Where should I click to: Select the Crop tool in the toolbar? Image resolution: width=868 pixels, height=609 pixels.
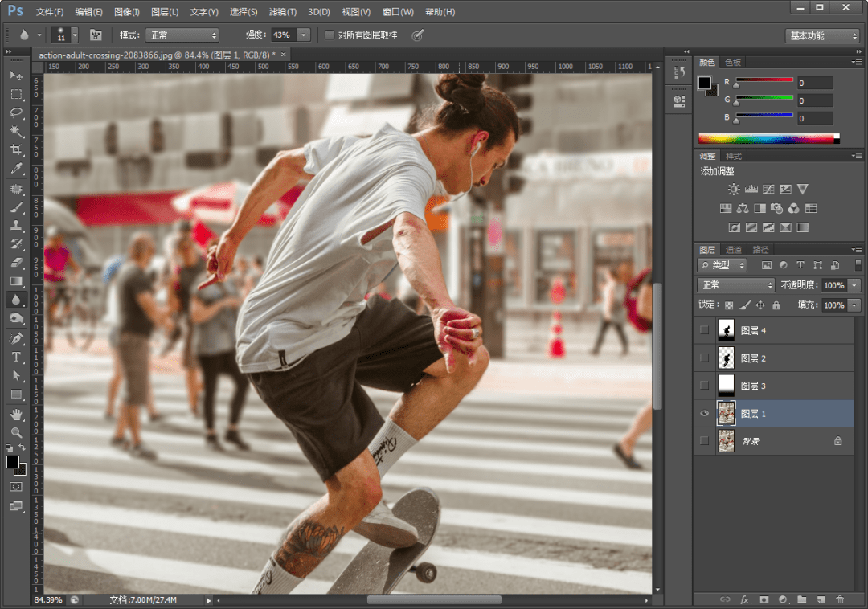(x=16, y=150)
